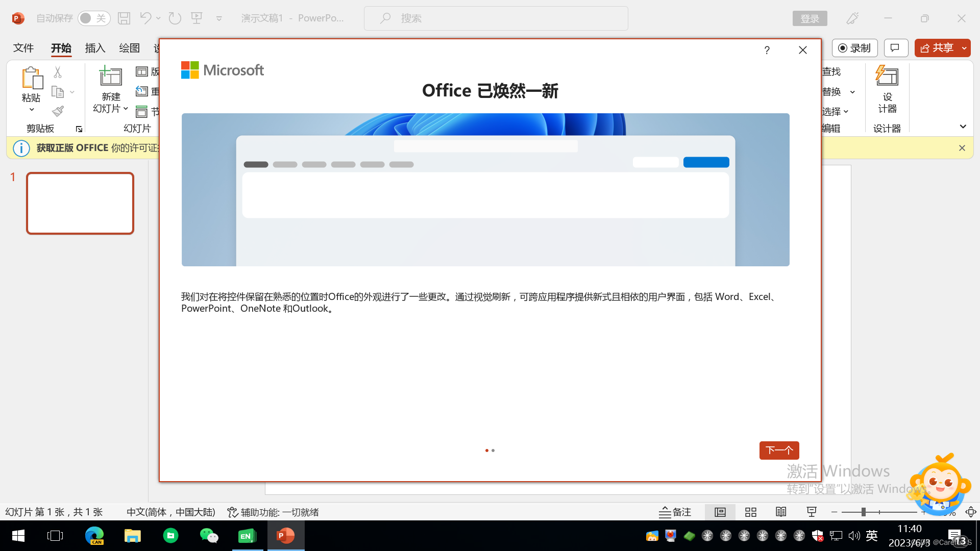Expand the Paste dropdown arrow
The image size is (980, 551).
(31, 110)
